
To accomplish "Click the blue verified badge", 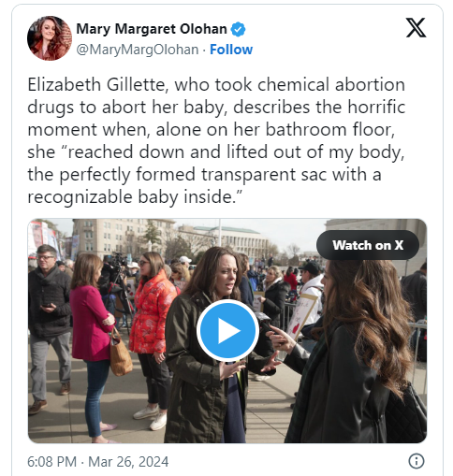I will click(238, 29).
